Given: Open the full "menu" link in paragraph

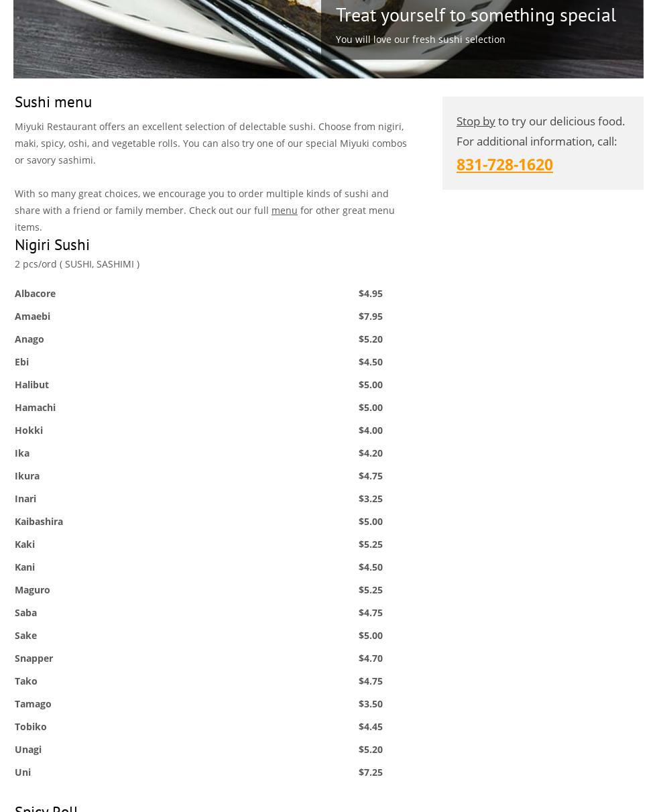Looking at the screenshot, I should point(284,211).
